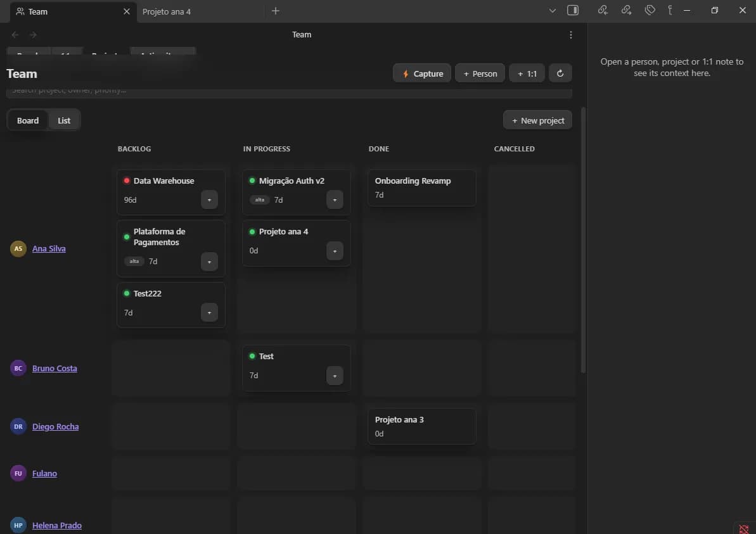Go forward with the right arrow
756x534 pixels.
[33, 35]
